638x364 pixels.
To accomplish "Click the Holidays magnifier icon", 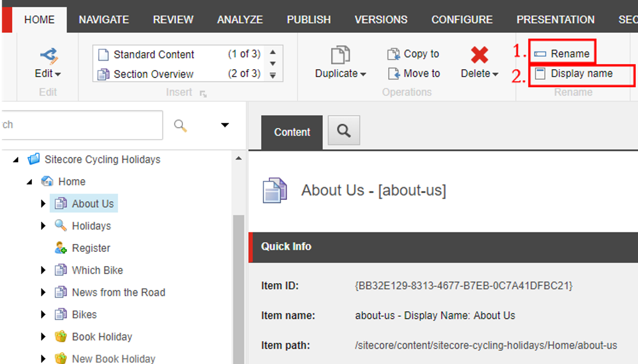I will [61, 225].
